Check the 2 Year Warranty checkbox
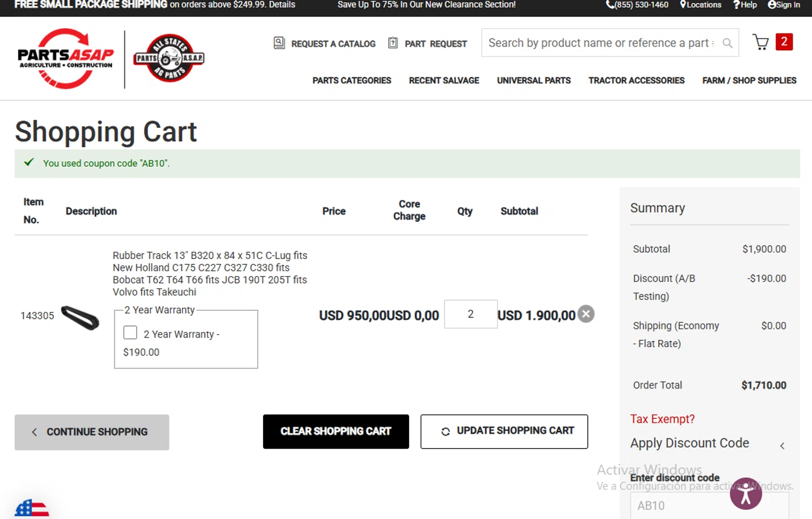Screen dimensions: 812x519 tap(130, 333)
